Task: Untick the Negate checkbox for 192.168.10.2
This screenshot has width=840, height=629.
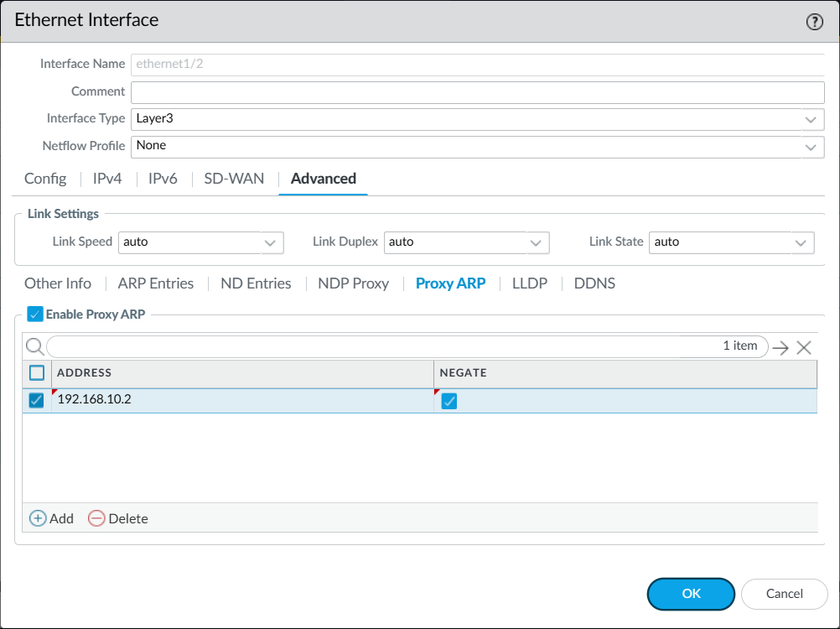Action: [449, 401]
